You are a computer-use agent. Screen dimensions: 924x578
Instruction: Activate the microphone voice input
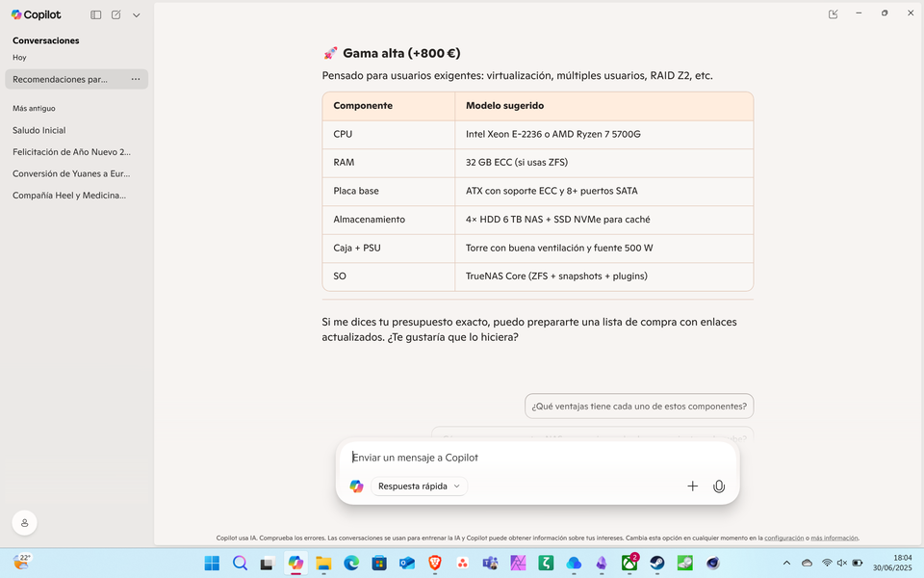(x=719, y=486)
